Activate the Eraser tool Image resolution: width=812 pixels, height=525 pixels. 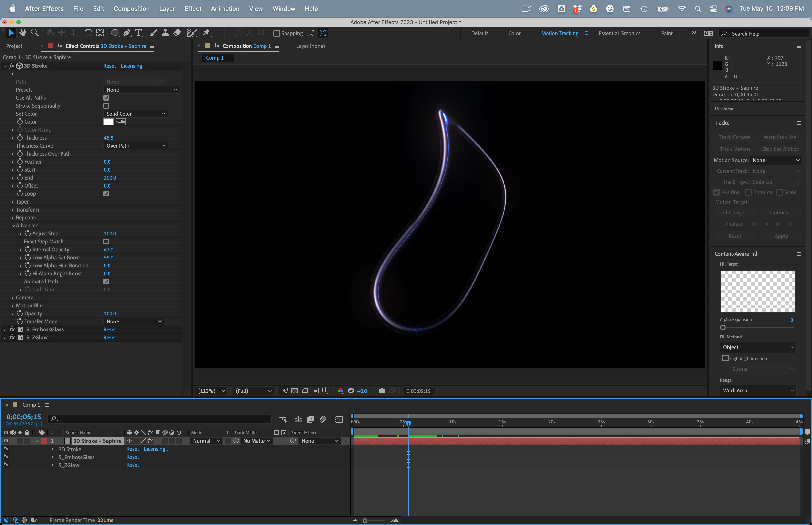177,33
